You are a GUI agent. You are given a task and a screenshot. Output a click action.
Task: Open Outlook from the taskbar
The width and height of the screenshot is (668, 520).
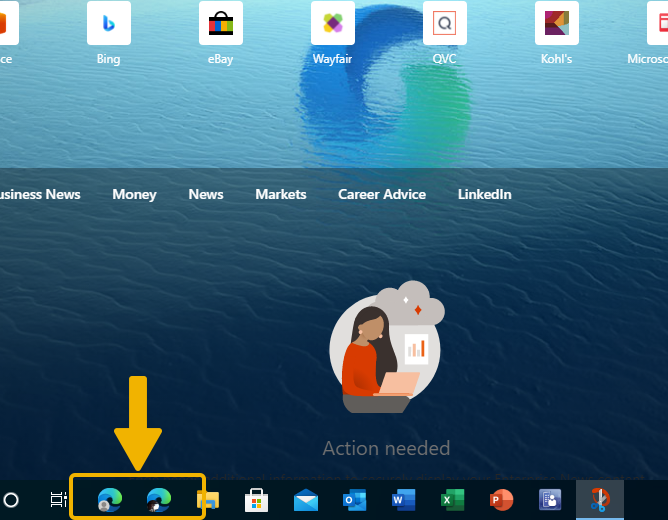pos(354,500)
